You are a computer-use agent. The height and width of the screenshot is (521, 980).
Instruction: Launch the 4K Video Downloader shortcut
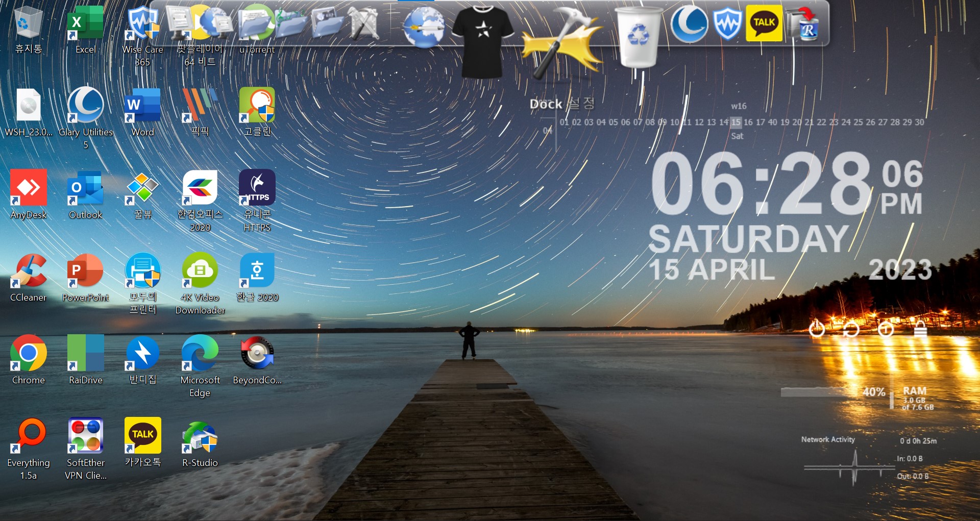click(200, 284)
